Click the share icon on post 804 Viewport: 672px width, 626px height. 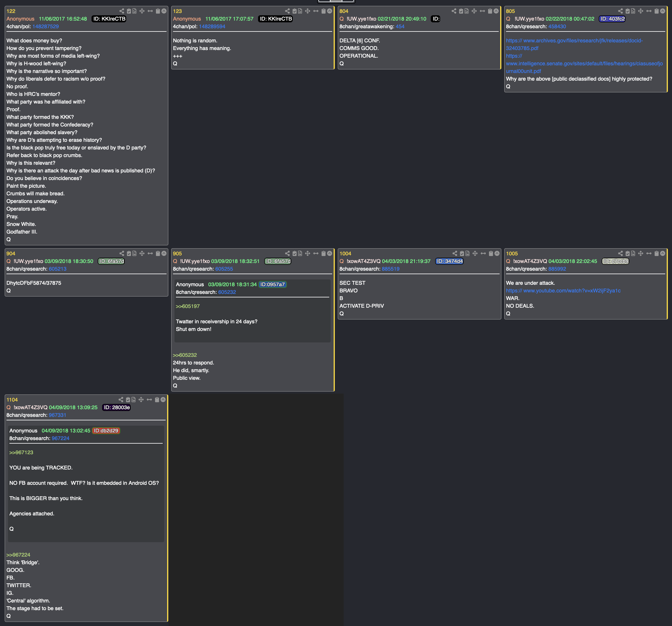point(454,11)
